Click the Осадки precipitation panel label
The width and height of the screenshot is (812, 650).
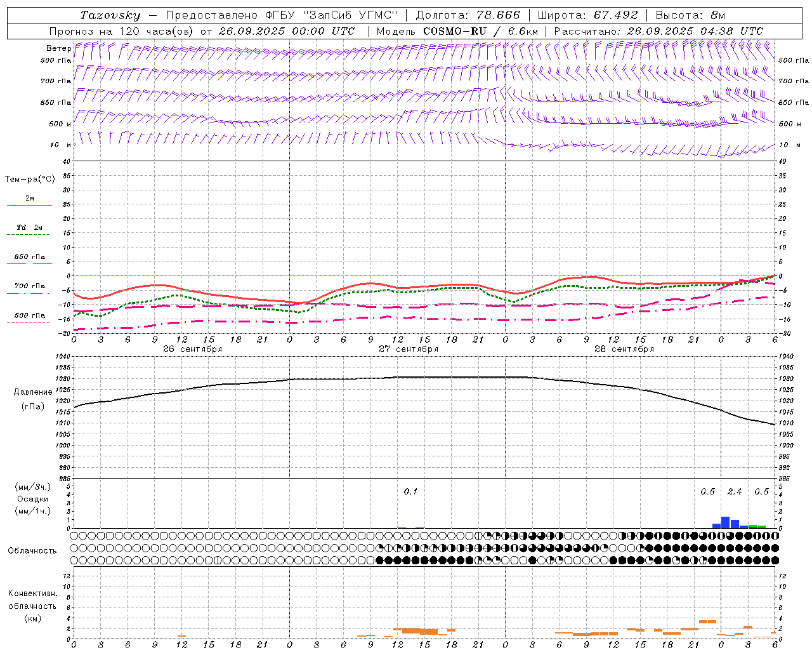[32, 499]
